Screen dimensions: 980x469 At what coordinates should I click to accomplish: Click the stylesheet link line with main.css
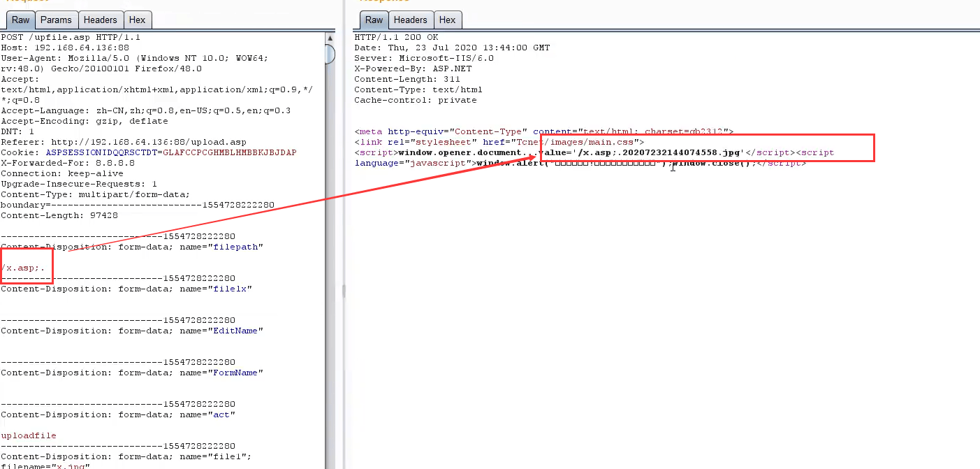[x=500, y=142]
